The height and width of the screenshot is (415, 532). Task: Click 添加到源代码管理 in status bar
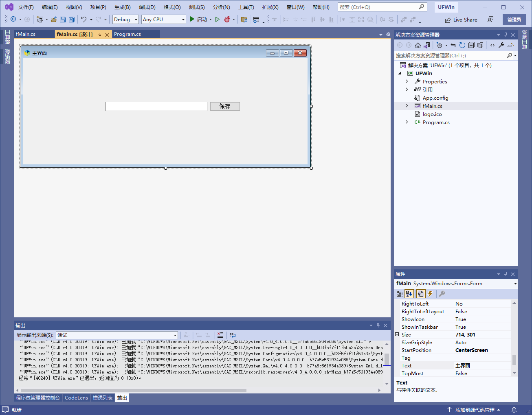click(475, 410)
